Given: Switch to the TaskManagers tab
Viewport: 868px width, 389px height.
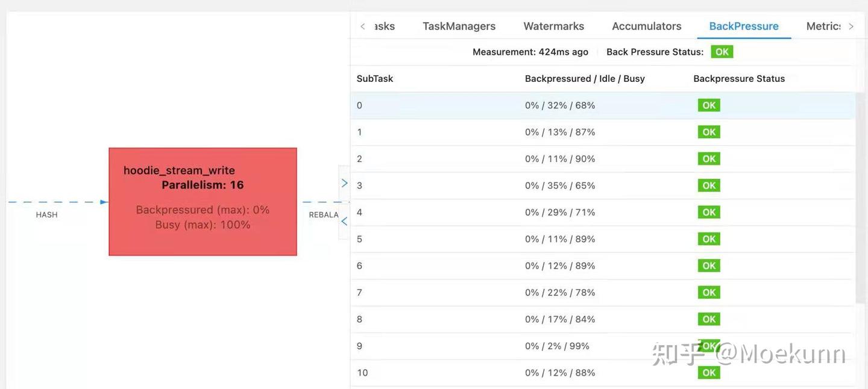Looking at the screenshot, I should pos(459,26).
